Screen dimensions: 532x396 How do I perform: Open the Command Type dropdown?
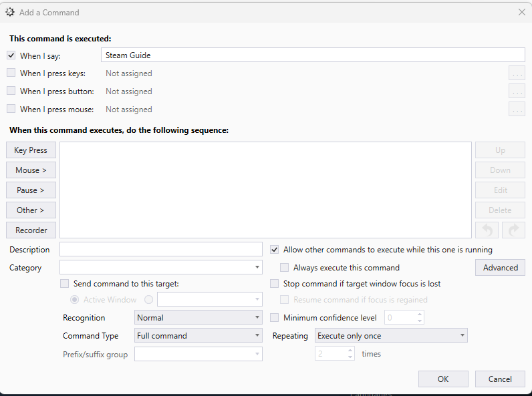pos(198,336)
